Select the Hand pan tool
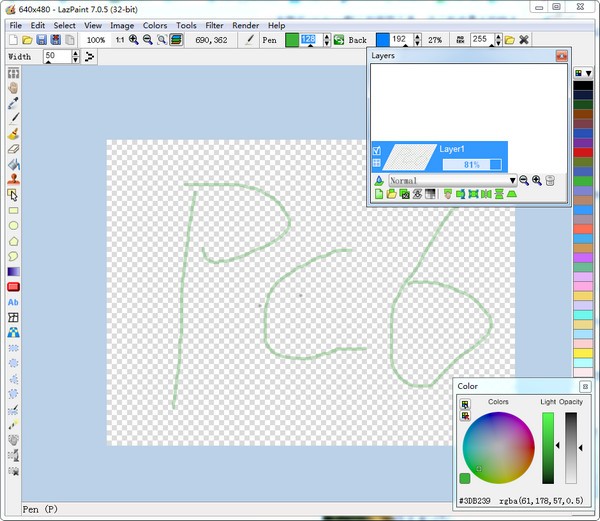600x521 pixels. point(14,88)
